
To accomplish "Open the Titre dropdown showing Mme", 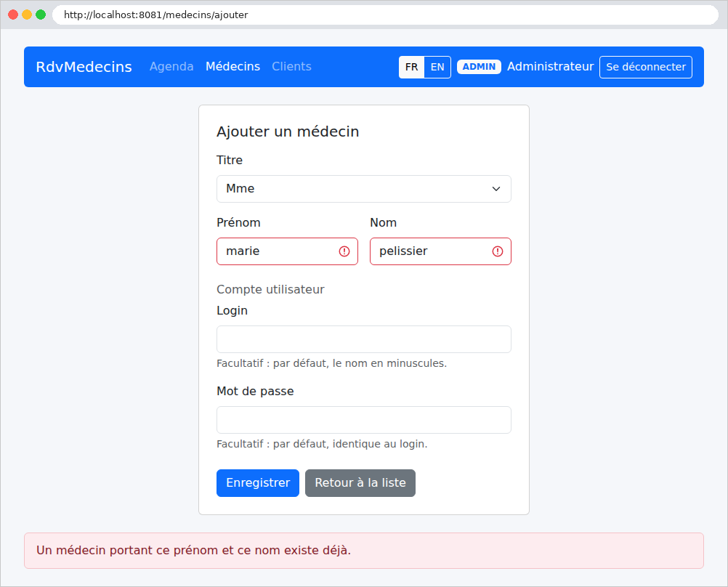I will pos(363,189).
